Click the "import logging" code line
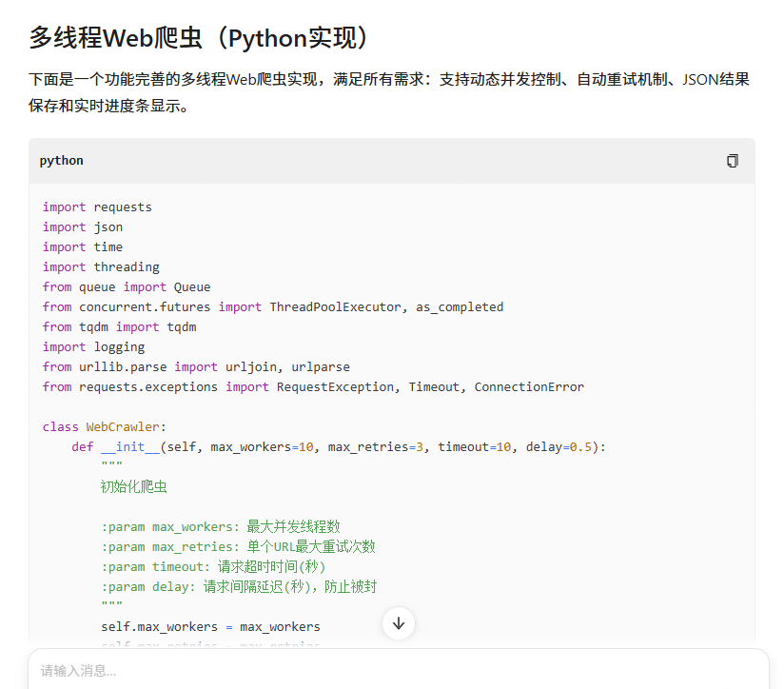The image size is (784, 689). click(x=93, y=347)
